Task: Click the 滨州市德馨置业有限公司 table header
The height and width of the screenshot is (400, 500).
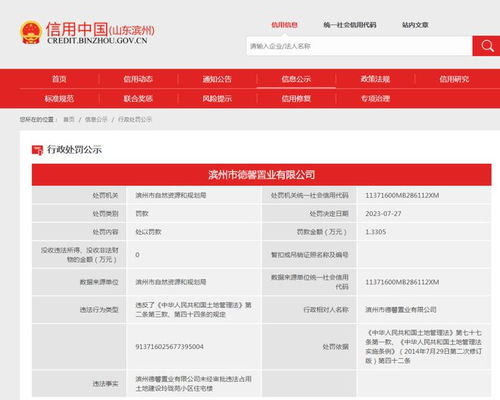Action: 261,175
